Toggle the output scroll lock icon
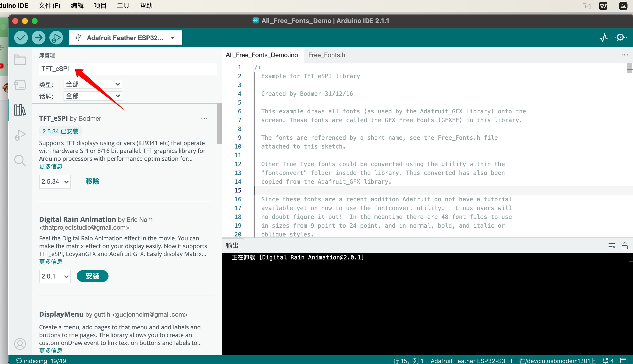633x364 pixels. 624,246
